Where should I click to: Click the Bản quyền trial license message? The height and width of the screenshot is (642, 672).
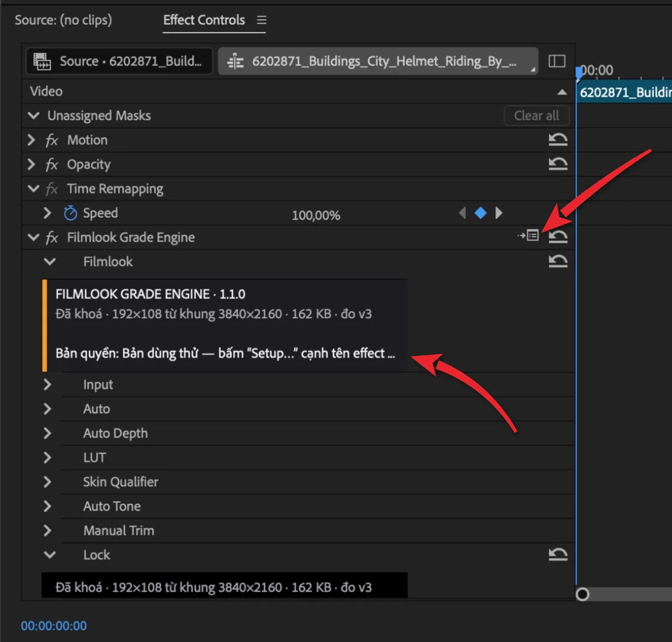pyautogui.click(x=225, y=353)
